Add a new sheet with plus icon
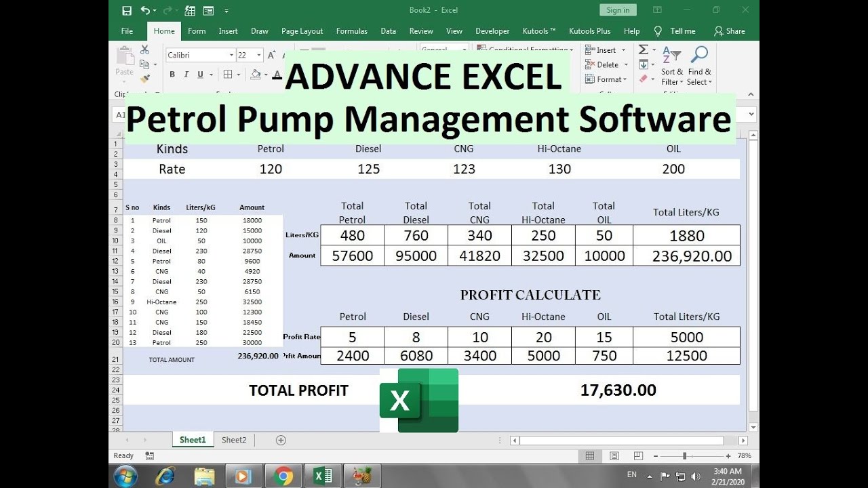 [281, 440]
